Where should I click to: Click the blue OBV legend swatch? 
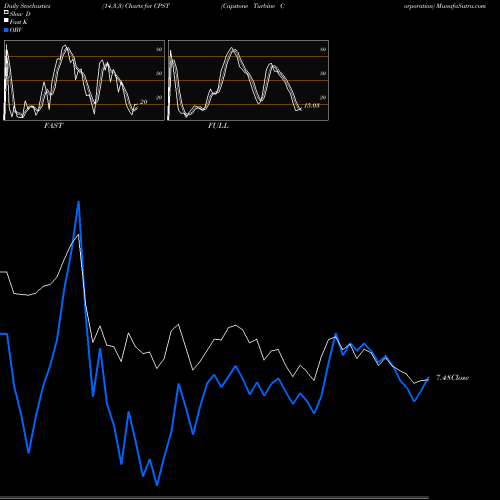point(6,30)
